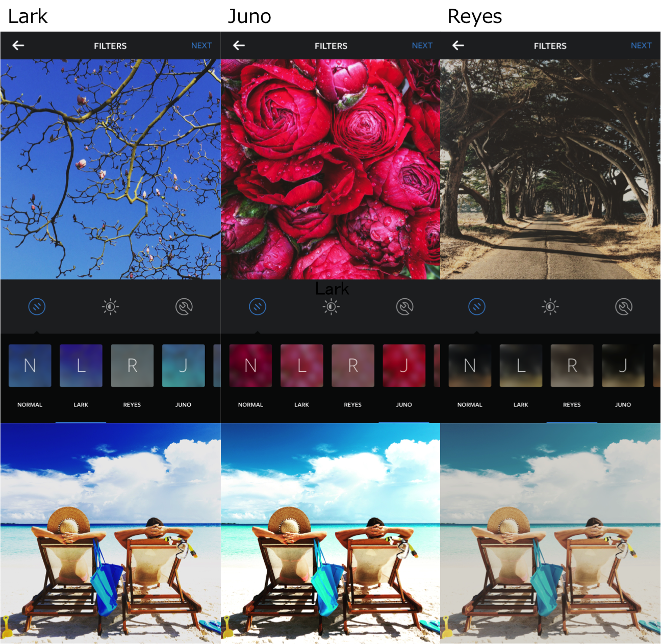The height and width of the screenshot is (644, 661).
Task: Click the NORMAL label in the Lark panel
Action: pos(30,405)
